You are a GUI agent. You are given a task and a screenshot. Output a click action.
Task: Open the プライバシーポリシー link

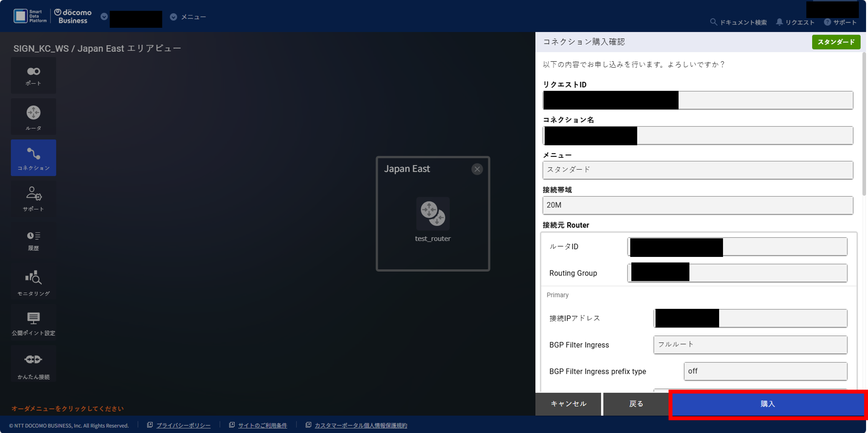point(183,426)
